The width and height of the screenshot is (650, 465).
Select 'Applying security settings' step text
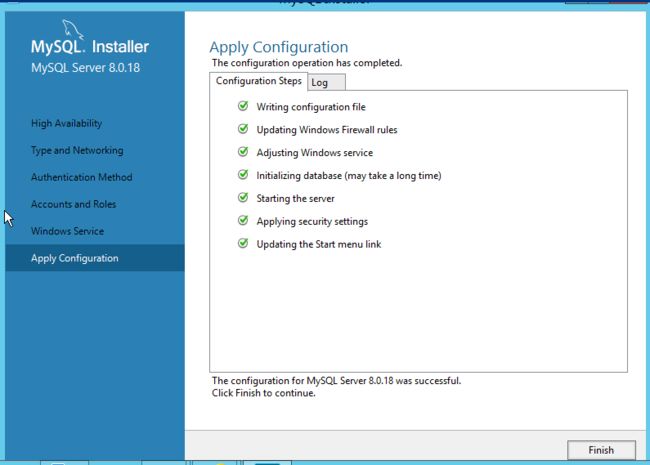[x=312, y=221]
